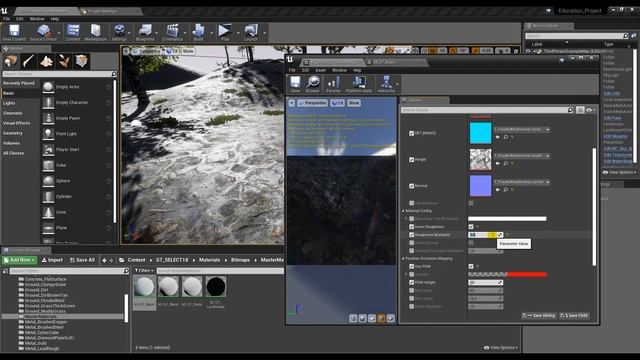Viewport: 640px width, 360px height.
Task: Toggle Height parameter override checkbox
Action: click(411, 160)
